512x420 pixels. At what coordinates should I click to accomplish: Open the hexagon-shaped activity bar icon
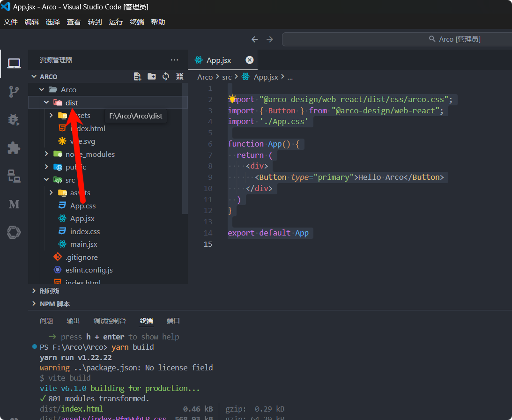(14, 232)
